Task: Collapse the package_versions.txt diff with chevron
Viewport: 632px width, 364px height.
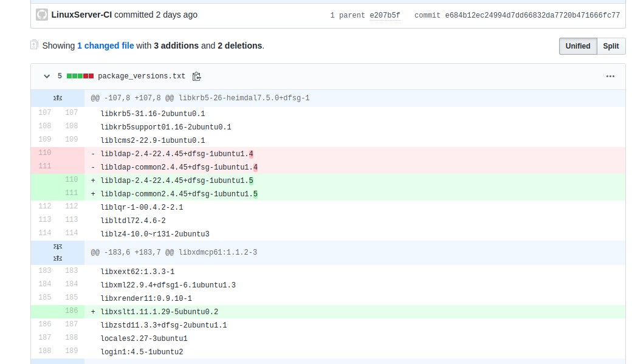Action: (46, 77)
